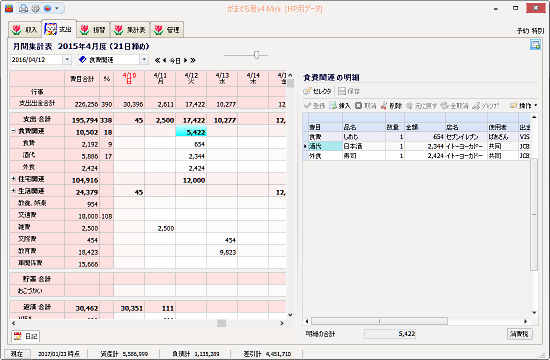Viewport: 550px width, 360px height.
Task: Expand the 住宅関連 category row
Action: pyautogui.click(x=13, y=179)
